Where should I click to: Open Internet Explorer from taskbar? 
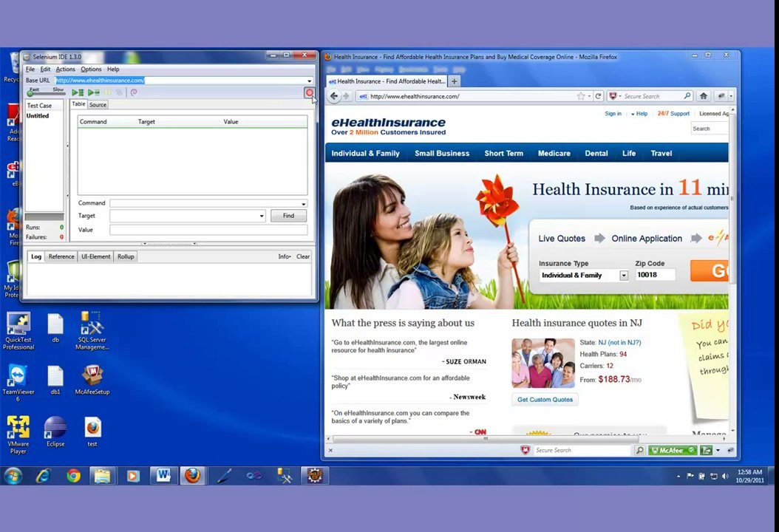[44, 476]
